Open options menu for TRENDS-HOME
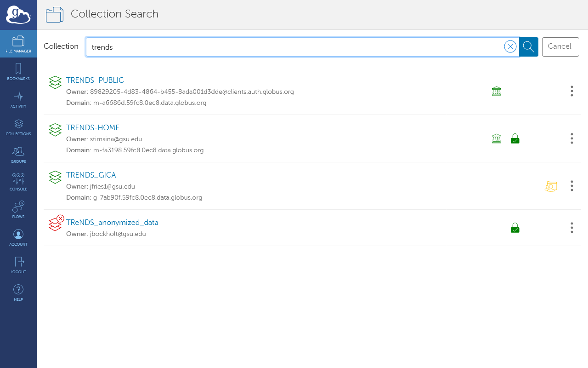 [572, 138]
